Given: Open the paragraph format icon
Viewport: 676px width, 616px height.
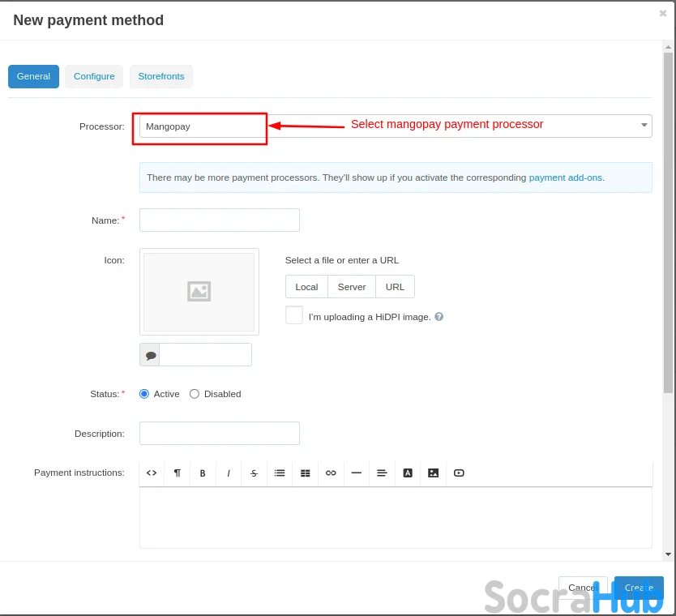Looking at the screenshot, I should point(178,473).
